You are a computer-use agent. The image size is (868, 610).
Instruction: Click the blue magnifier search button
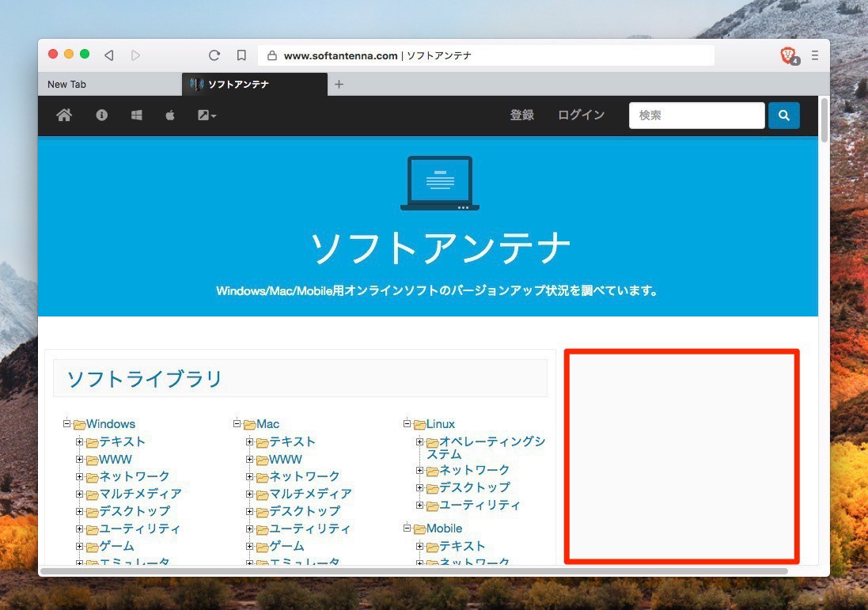(784, 116)
